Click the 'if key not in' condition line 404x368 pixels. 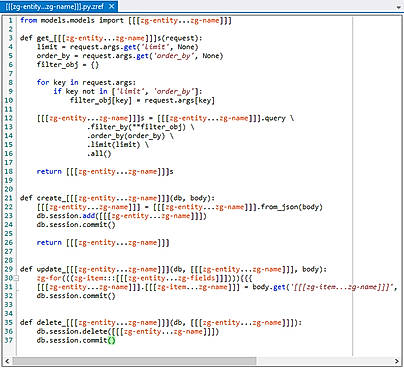pyautogui.click(x=128, y=91)
